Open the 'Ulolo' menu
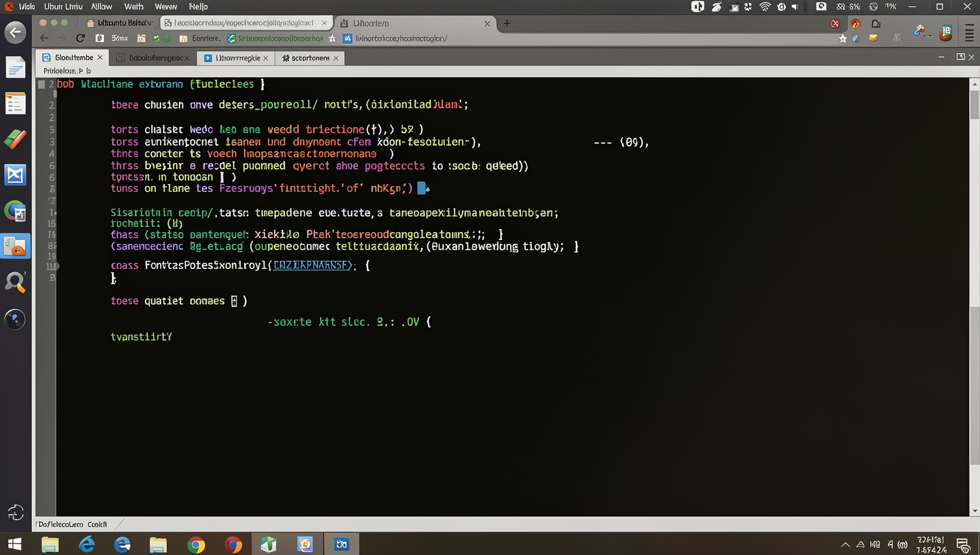Screen dimensions: 980x555 [x=27, y=7]
